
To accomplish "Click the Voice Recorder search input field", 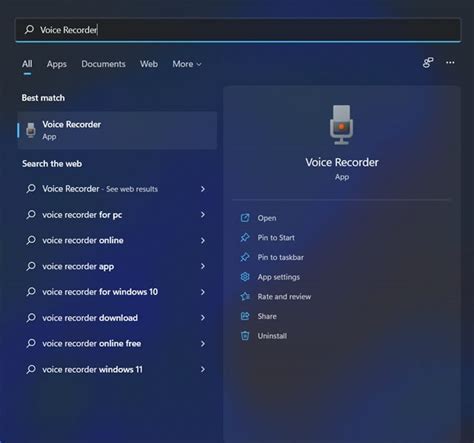I will pyautogui.click(x=238, y=30).
